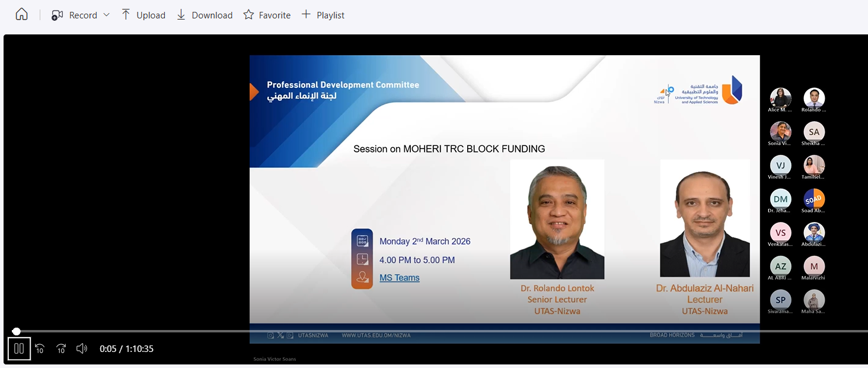
Task: Mark video as Favorite
Action: [x=267, y=15]
